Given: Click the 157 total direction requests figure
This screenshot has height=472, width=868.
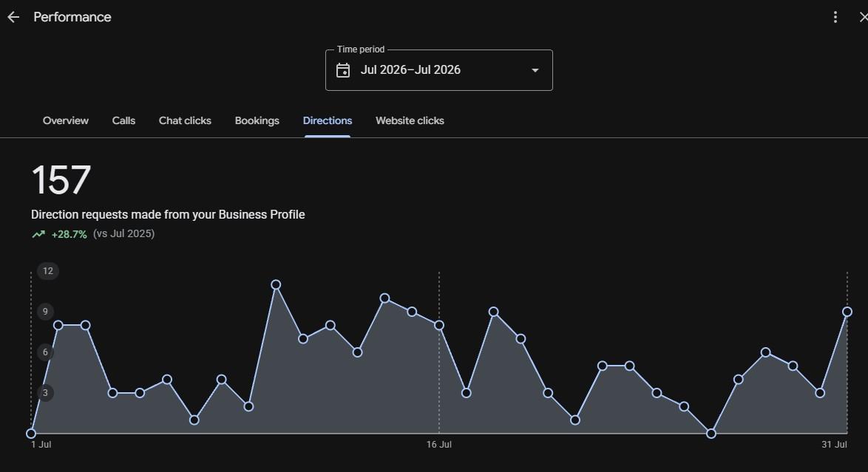Looking at the screenshot, I should coord(61,179).
